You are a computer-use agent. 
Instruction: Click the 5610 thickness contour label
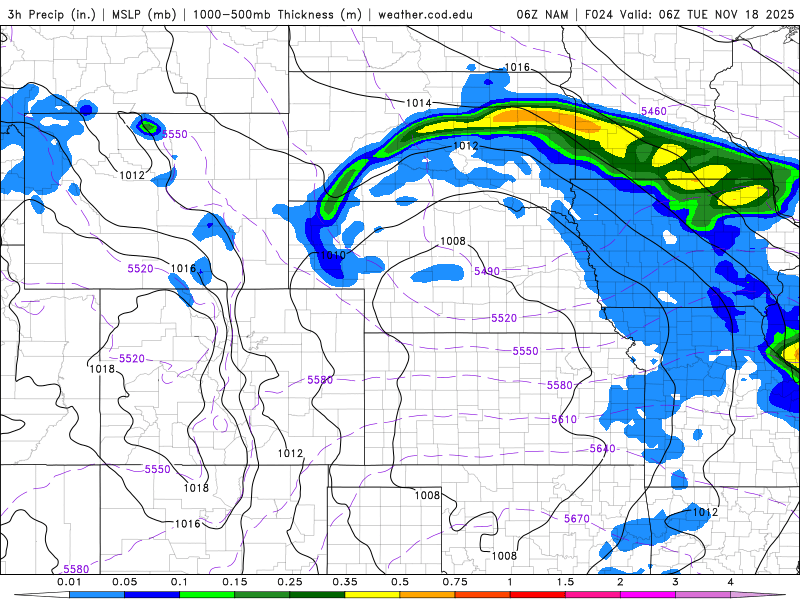(564, 419)
